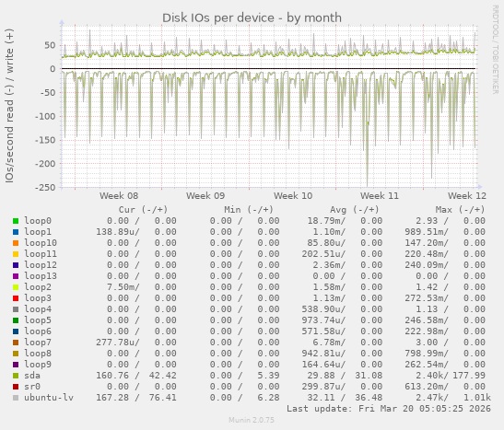Select the loop5 device label
Screen dimensions: 504x430
[38, 320]
